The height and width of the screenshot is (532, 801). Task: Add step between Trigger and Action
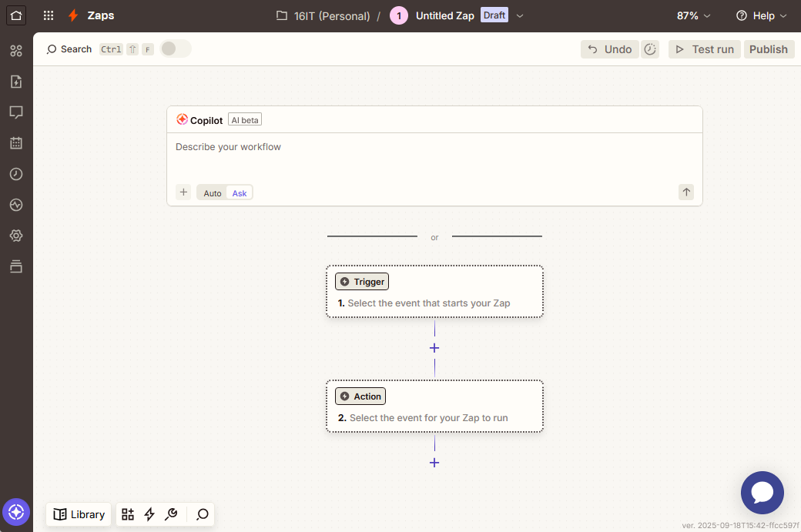click(x=434, y=348)
